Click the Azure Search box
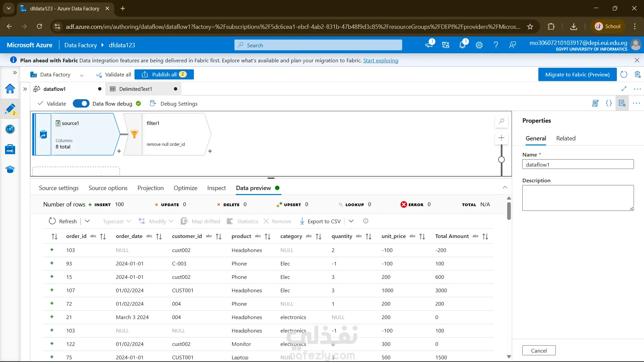Image resolution: width=644 pixels, height=362 pixels. coord(318,45)
